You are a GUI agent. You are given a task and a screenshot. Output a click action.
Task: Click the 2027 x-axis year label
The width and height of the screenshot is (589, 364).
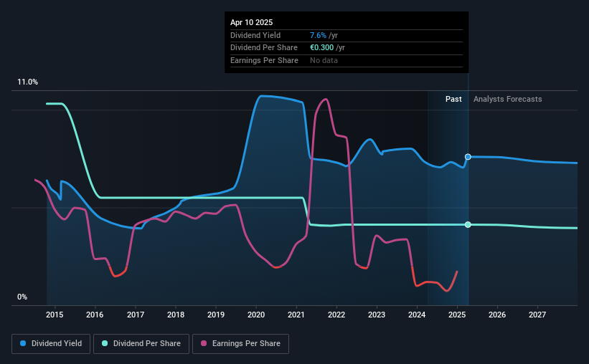537,315
